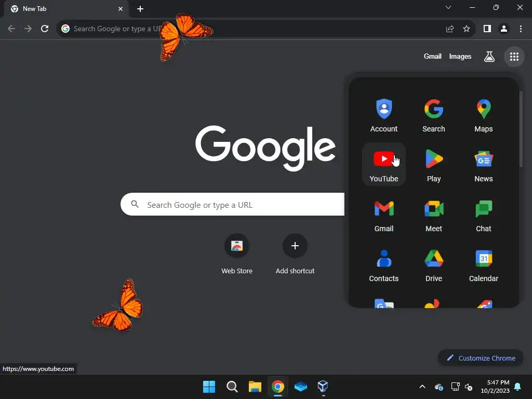Open the Gmail link at top right
The height and width of the screenshot is (399, 532).
tap(433, 57)
